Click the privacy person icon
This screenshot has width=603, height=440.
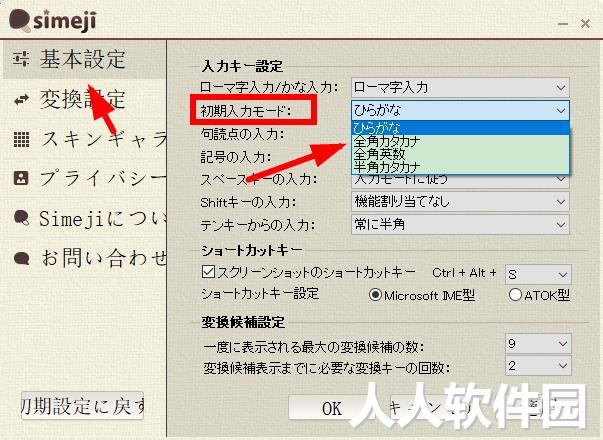click(x=21, y=178)
